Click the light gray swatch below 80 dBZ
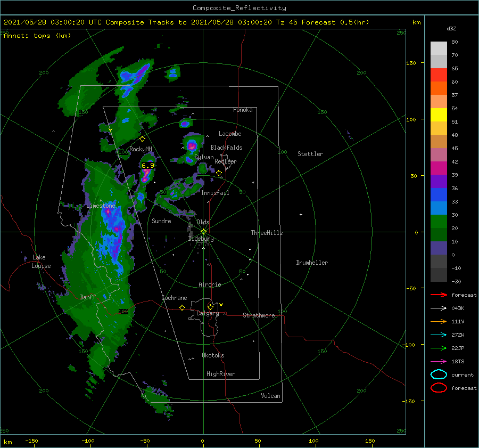The image size is (479, 448). [439, 48]
